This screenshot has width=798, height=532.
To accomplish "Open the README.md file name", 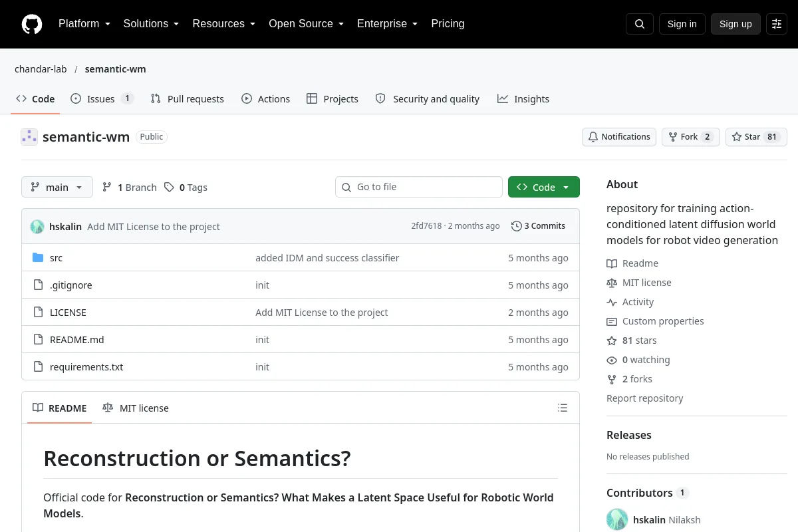I will pyautogui.click(x=77, y=340).
